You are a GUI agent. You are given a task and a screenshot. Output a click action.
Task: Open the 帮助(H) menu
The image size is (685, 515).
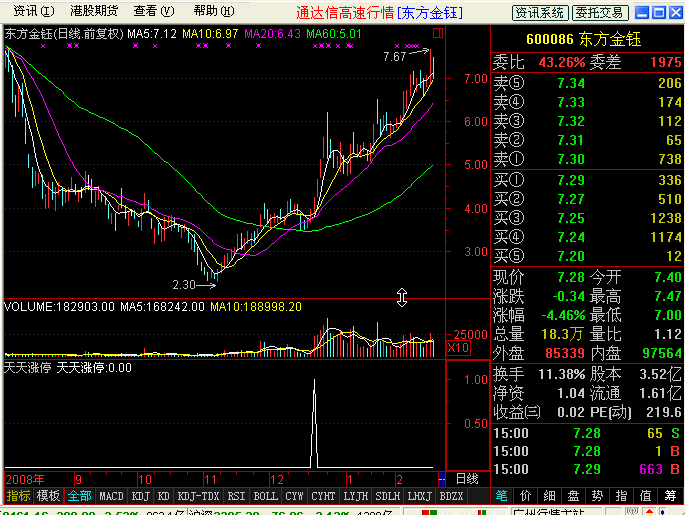point(214,11)
